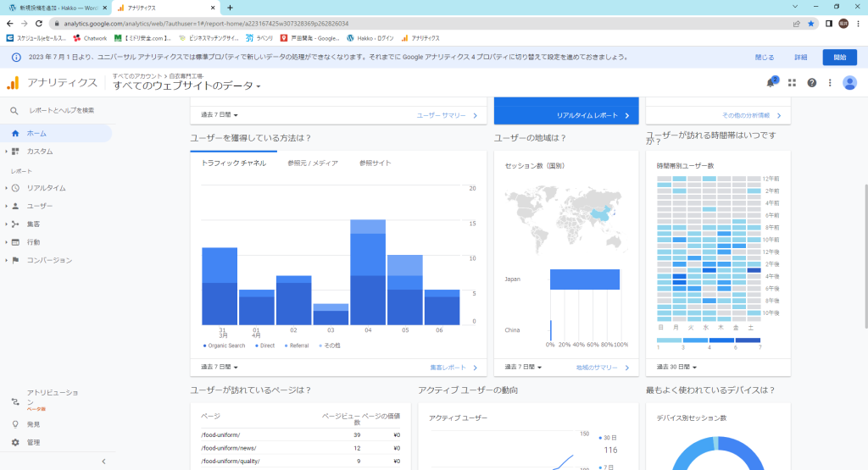This screenshot has width=868, height=470.
Task: Open the share icon in address bar
Action: 796,24
